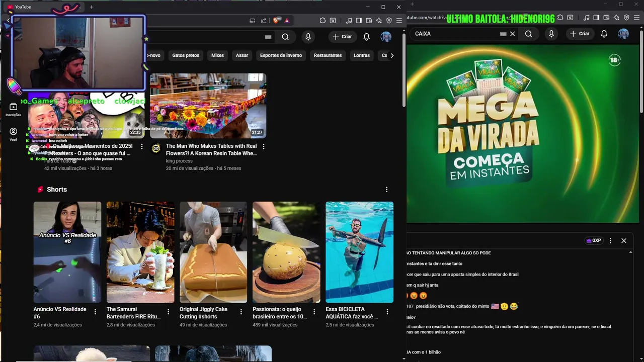The height and width of the screenshot is (362, 644).
Task: Open menu for BICICLETA AQUÁTICA short
Action: (387, 312)
